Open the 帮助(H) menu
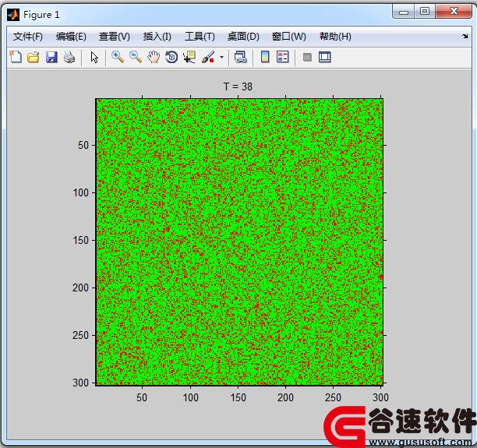The width and height of the screenshot is (477, 448). (335, 37)
